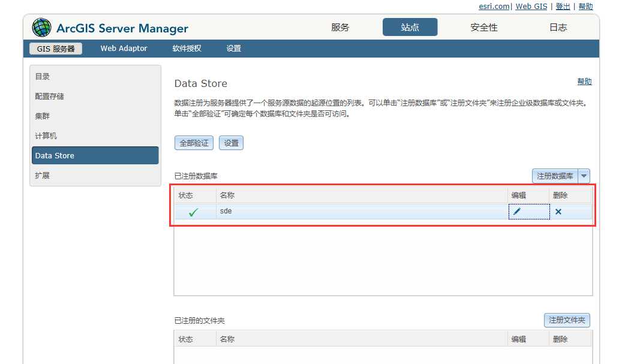Click the ArcGIS Server Manager title text
The image size is (631, 364).
click(122, 28)
